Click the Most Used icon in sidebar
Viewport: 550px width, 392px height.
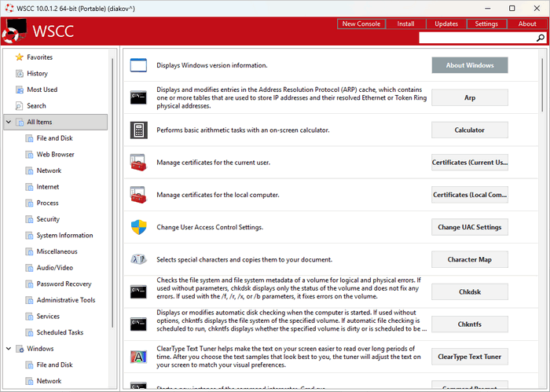coord(19,90)
